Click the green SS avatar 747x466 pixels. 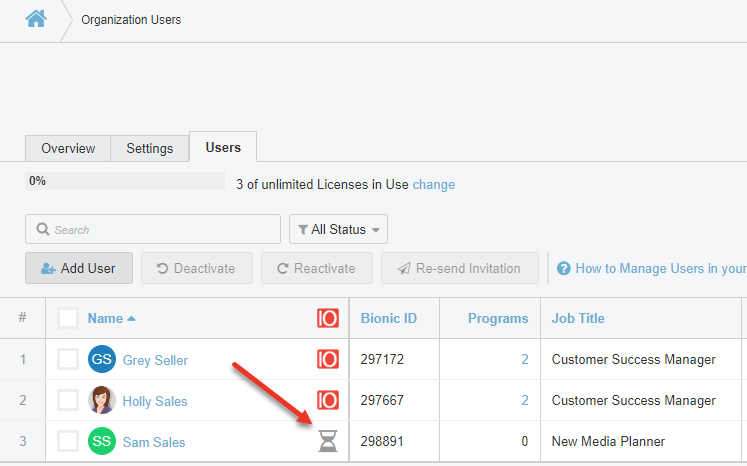coord(102,442)
